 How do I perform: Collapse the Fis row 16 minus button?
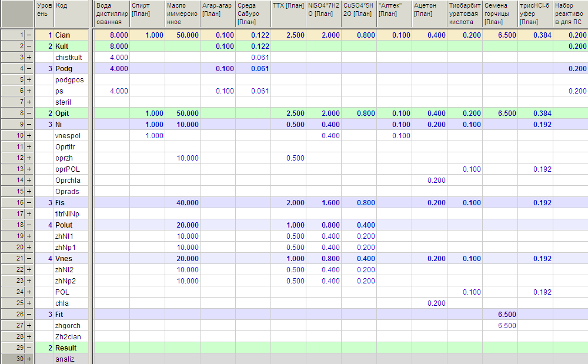tap(29, 202)
